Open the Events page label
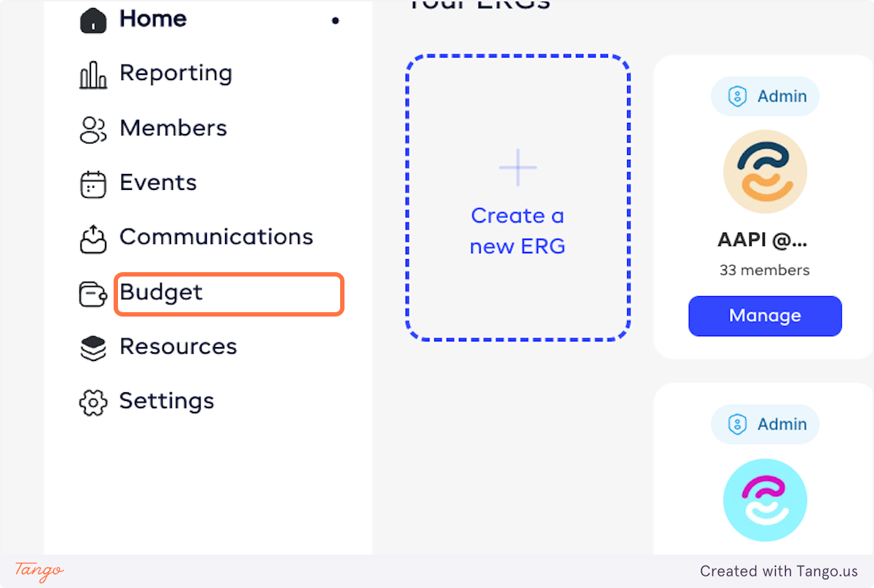874x588 pixels. click(158, 183)
